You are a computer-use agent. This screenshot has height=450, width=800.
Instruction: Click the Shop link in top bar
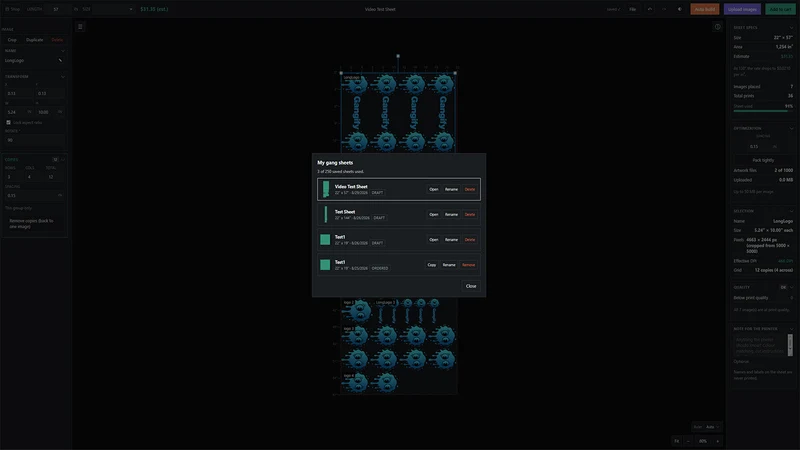(x=13, y=9)
